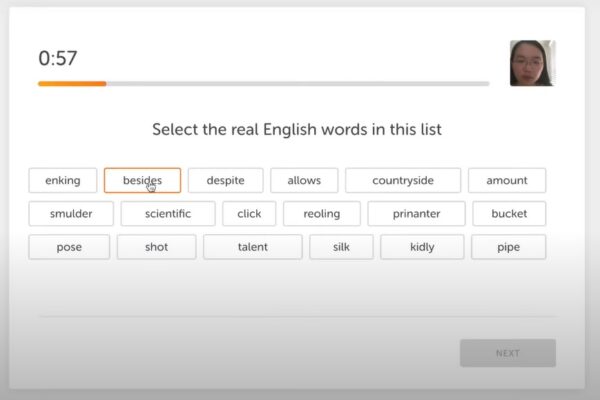Choose the word "reoling"
The height and width of the screenshot is (400, 600).
click(x=322, y=214)
